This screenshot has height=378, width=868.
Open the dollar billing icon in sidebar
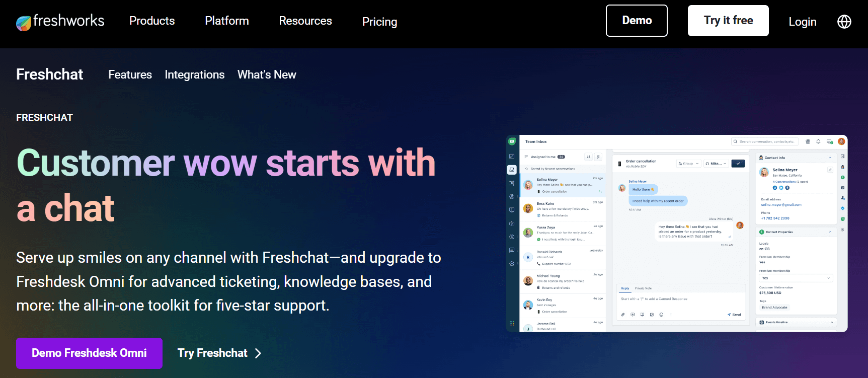512,237
